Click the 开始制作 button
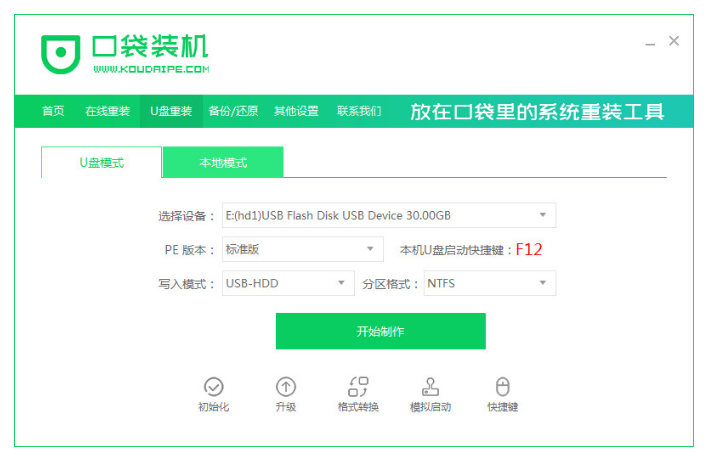 click(380, 331)
